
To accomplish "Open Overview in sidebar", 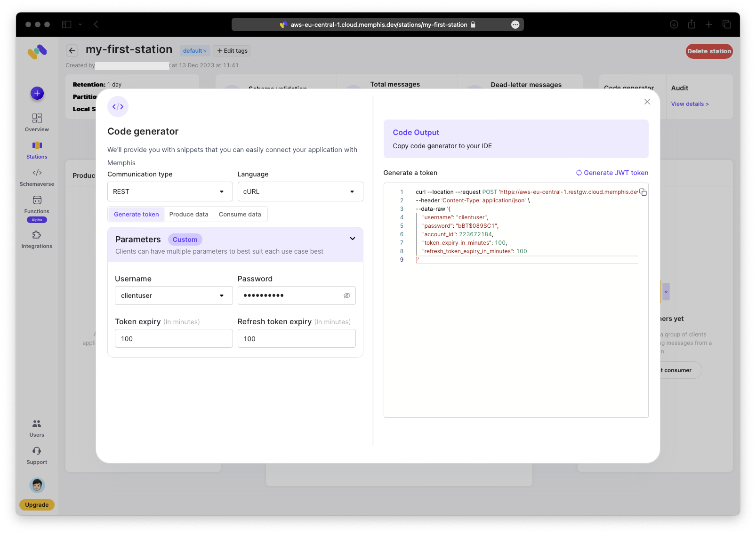I will 37,122.
